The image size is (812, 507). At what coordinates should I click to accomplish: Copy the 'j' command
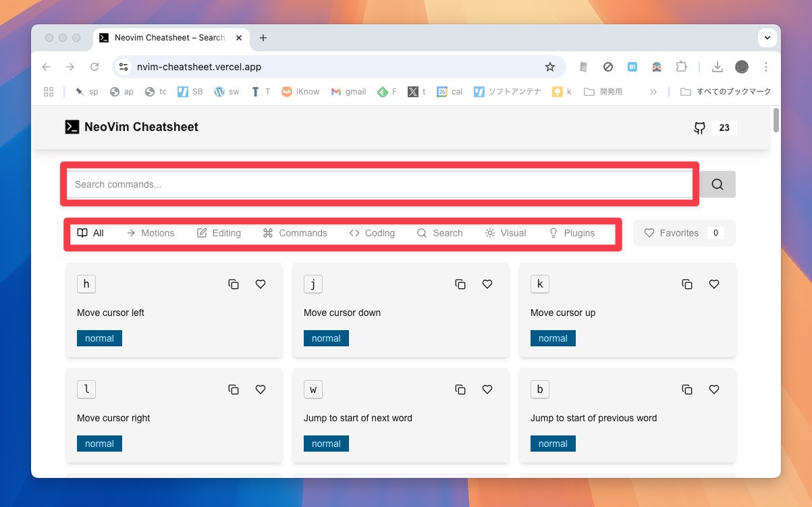[x=460, y=284]
